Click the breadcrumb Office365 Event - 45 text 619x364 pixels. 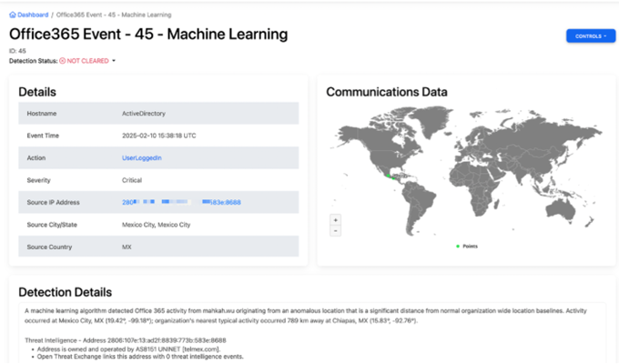[114, 15]
